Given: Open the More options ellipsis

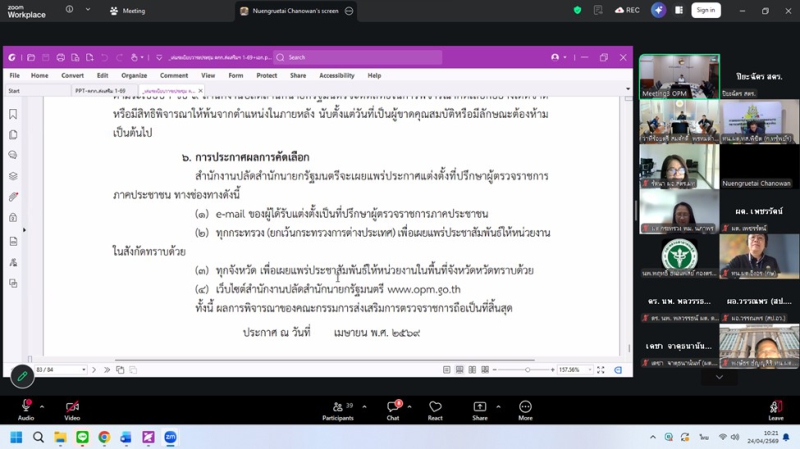Looking at the screenshot, I should 525,410.
